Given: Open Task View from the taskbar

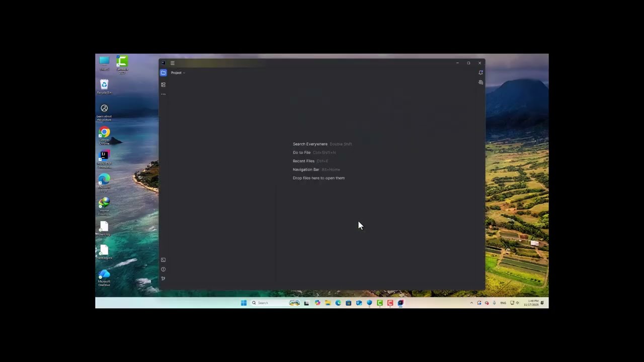Looking at the screenshot, I should click(306, 303).
